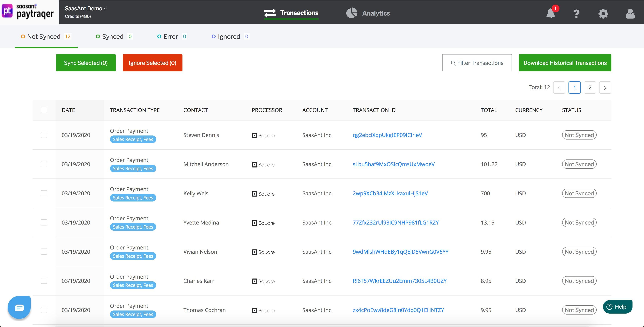Open the notifications bell
This screenshot has width=644, height=327.
(550, 13)
